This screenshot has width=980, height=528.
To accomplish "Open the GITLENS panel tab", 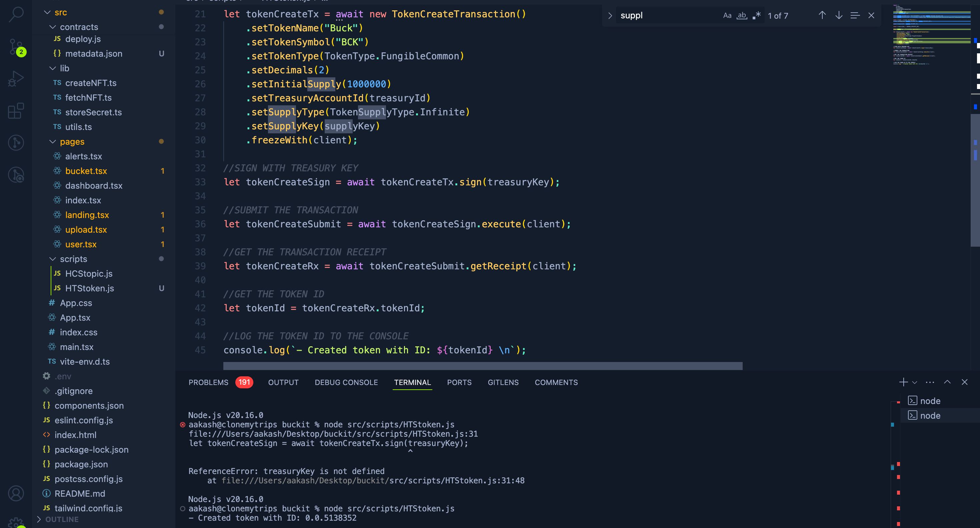I will click(x=503, y=382).
